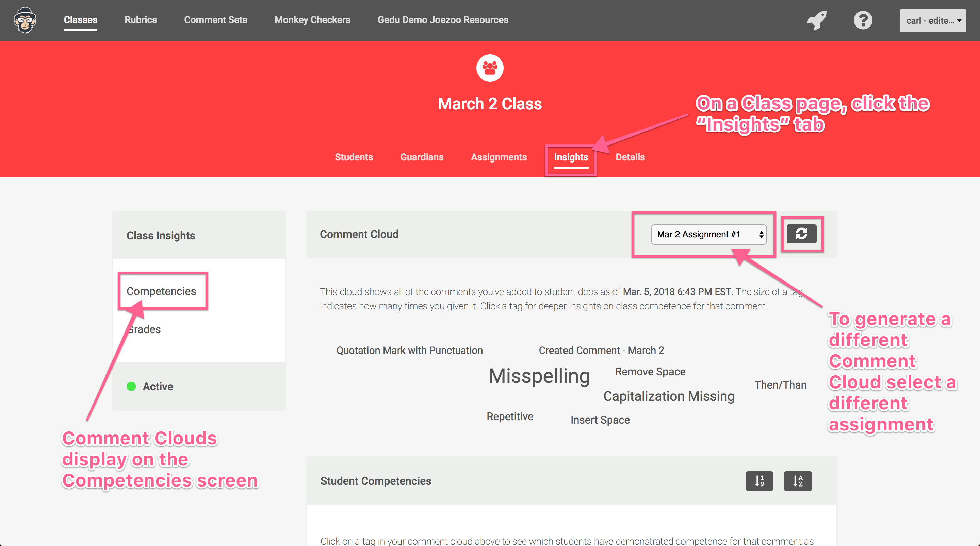
Task: Click the Misspelling tag in cloud
Action: [539, 376]
